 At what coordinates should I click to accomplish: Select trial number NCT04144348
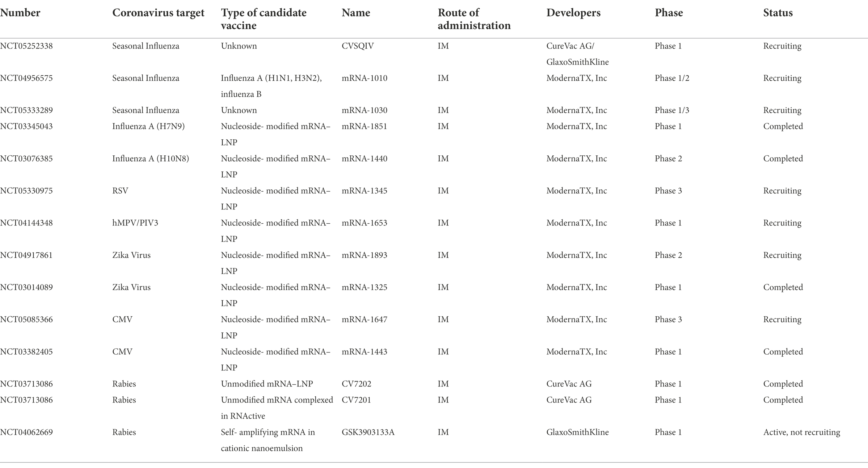click(26, 223)
